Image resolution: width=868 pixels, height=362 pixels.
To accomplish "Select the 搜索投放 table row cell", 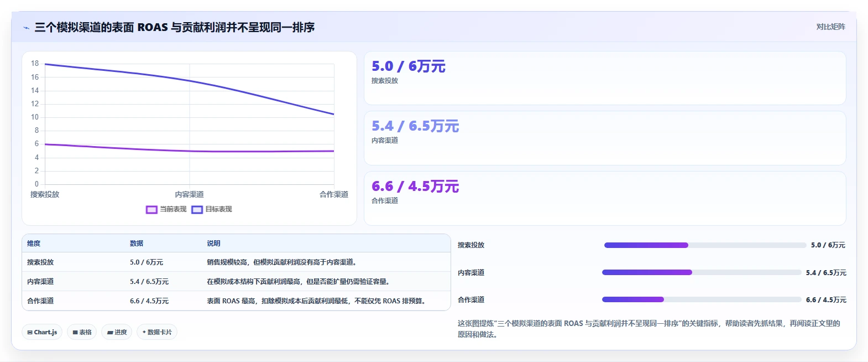I will pyautogui.click(x=40, y=262).
